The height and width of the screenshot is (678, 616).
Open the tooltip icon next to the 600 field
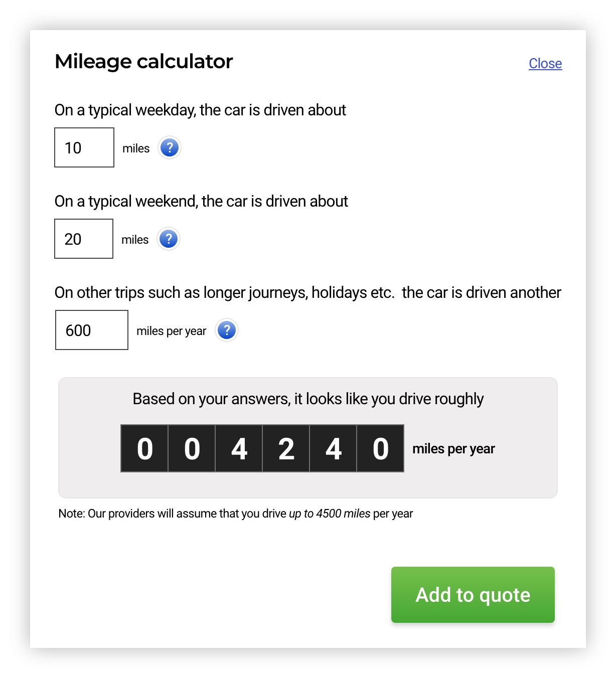(x=227, y=330)
